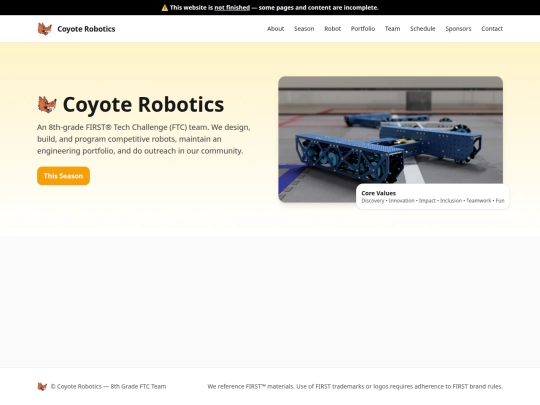Viewport: 540px width, 405px height.
Task: Click the small coyote icon in the footer
Action: point(42,386)
